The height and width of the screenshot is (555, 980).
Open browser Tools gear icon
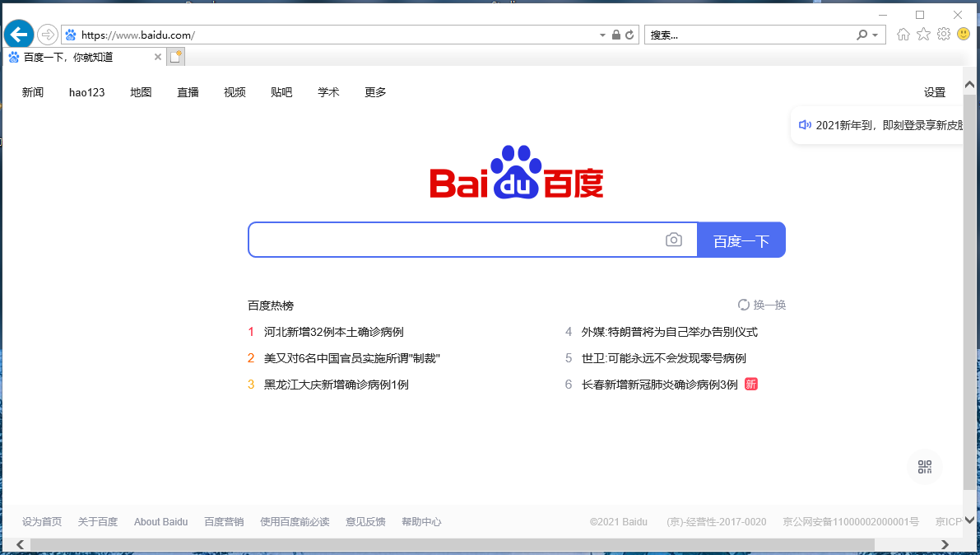click(x=944, y=34)
